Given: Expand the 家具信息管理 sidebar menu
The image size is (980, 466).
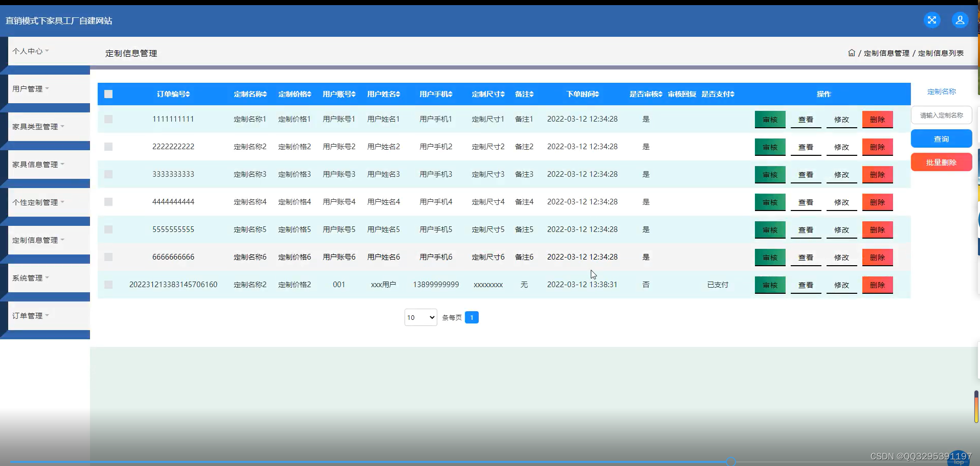Looking at the screenshot, I should pos(49,165).
